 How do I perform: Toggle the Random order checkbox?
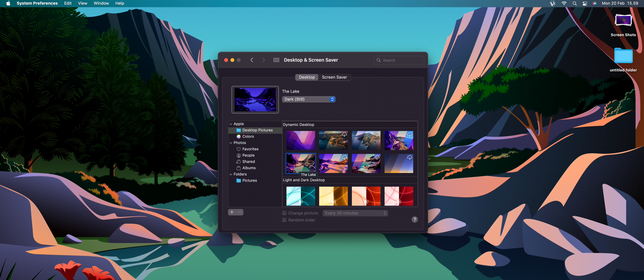[284, 220]
